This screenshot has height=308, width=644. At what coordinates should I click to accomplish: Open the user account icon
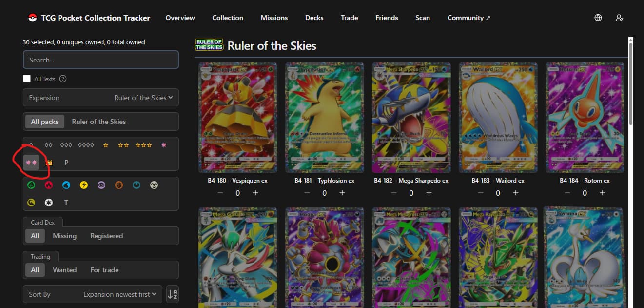[x=620, y=18]
